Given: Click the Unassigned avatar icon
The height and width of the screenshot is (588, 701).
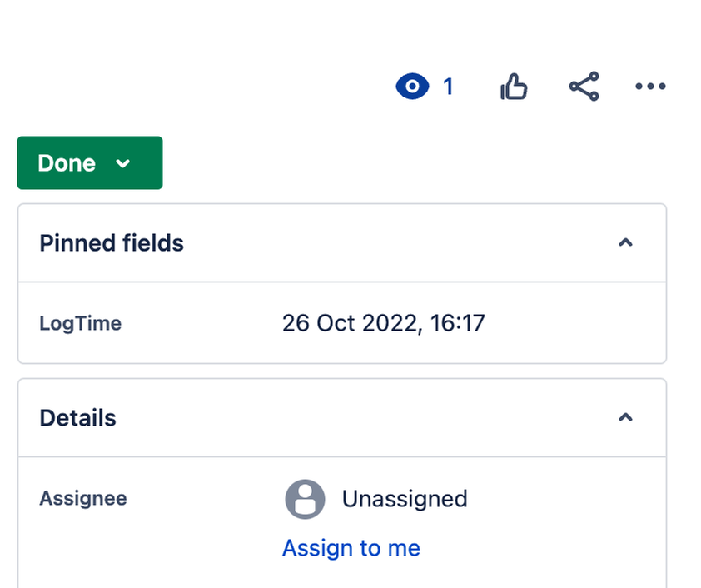Looking at the screenshot, I should pos(305,499).
